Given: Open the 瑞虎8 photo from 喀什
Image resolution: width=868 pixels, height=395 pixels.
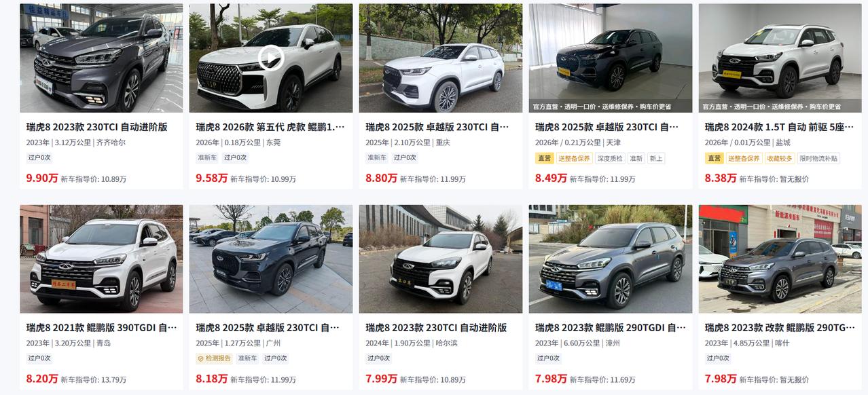Looking at the screenshot, I should coord(780,259).
